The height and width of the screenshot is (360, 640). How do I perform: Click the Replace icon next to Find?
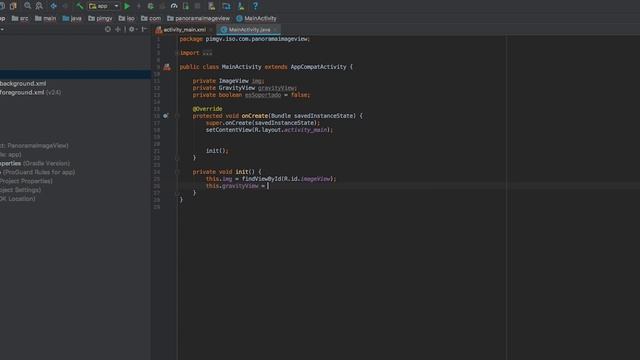point(39,6)
